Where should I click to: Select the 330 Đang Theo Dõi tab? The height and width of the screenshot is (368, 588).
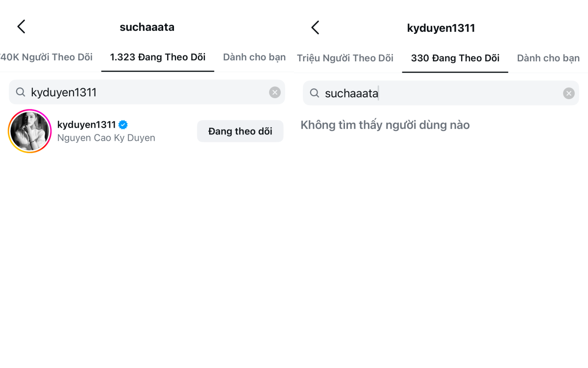pos(455,58)
